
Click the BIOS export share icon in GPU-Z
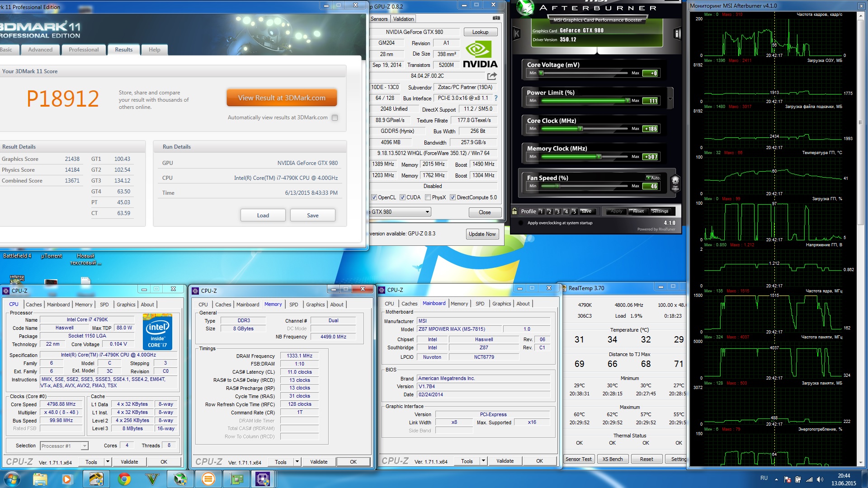(492, 76)
